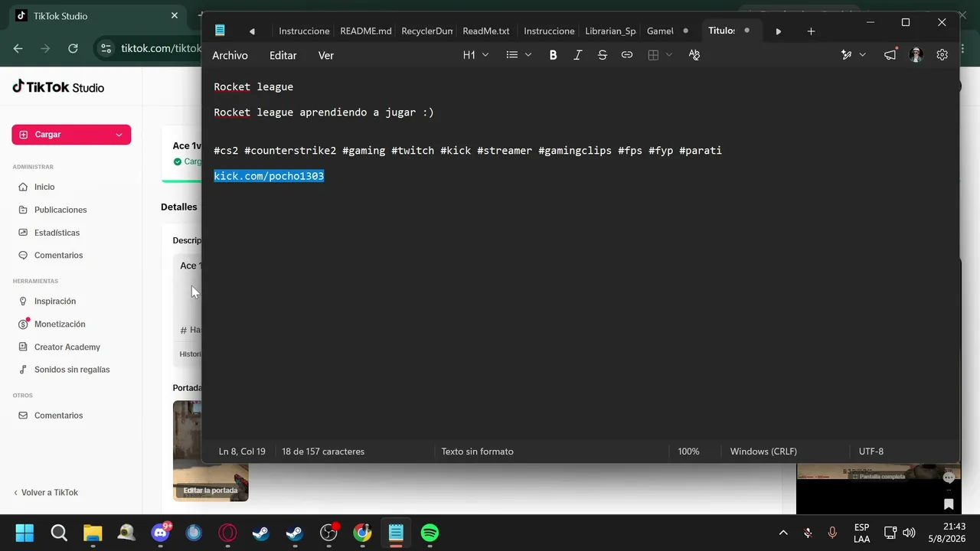Open the H1 heading dropdown
This screenshot has width=980, height=551.
click(475, 55)
